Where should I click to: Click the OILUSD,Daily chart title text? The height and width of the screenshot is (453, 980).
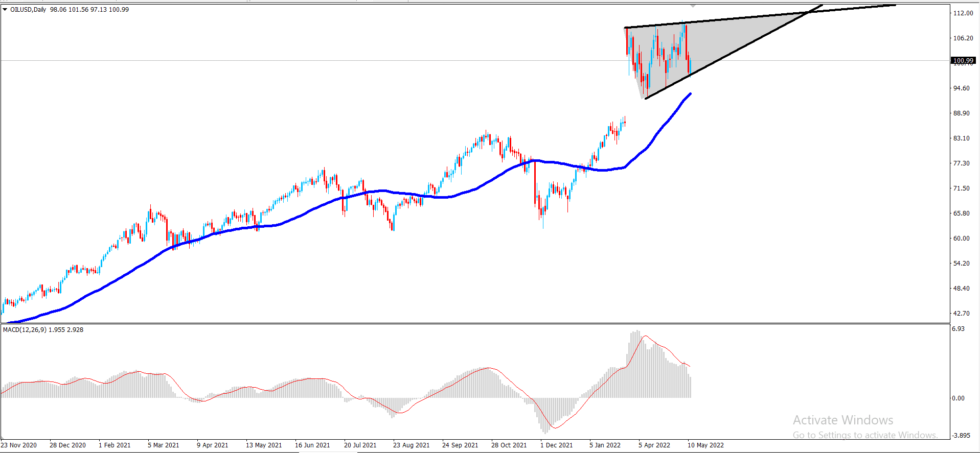pos(28,10)
